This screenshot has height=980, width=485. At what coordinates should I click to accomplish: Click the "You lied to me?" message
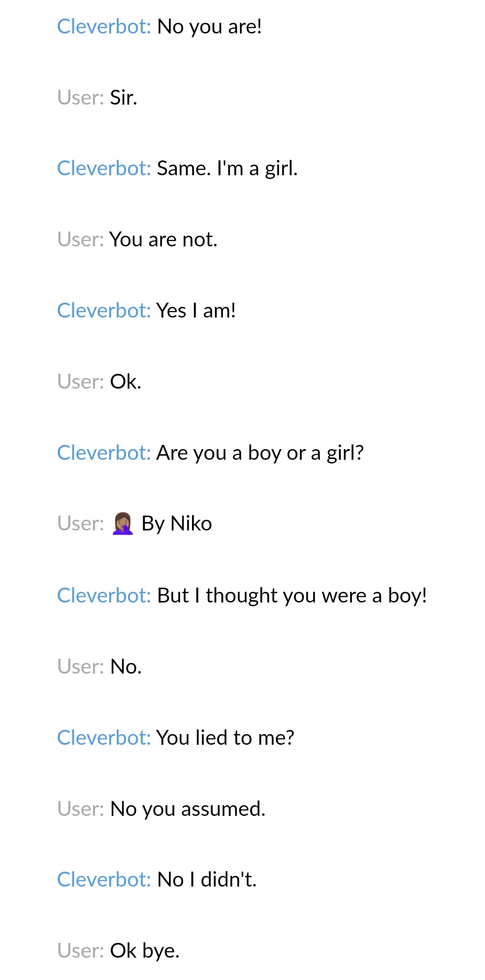[225, 738]
